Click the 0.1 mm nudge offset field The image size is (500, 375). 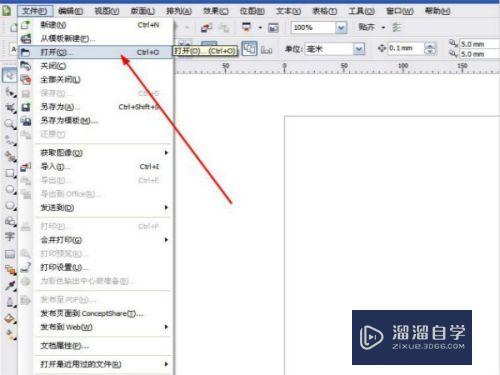pos(406,49)
